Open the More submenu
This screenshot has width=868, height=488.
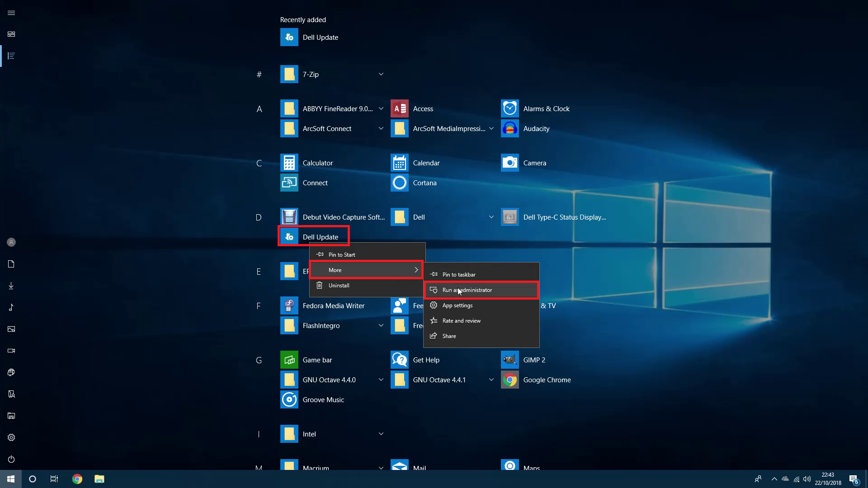[367, 270]
